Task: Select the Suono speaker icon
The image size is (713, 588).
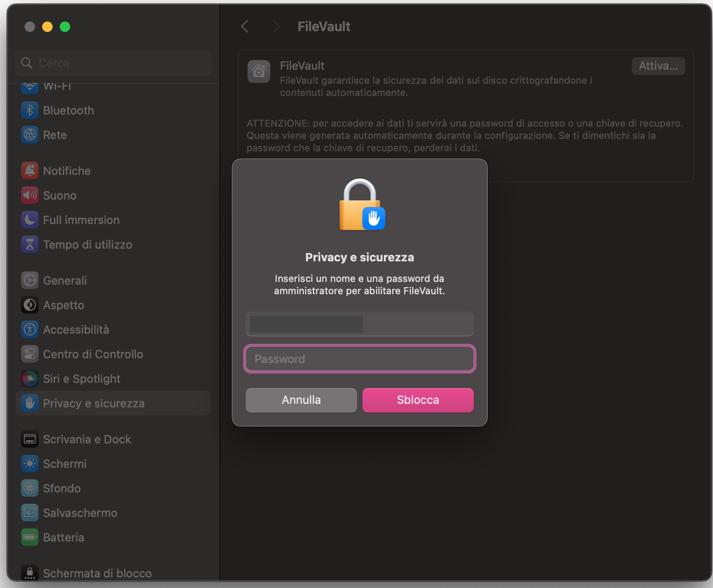Action: click(x=29, y=195)
